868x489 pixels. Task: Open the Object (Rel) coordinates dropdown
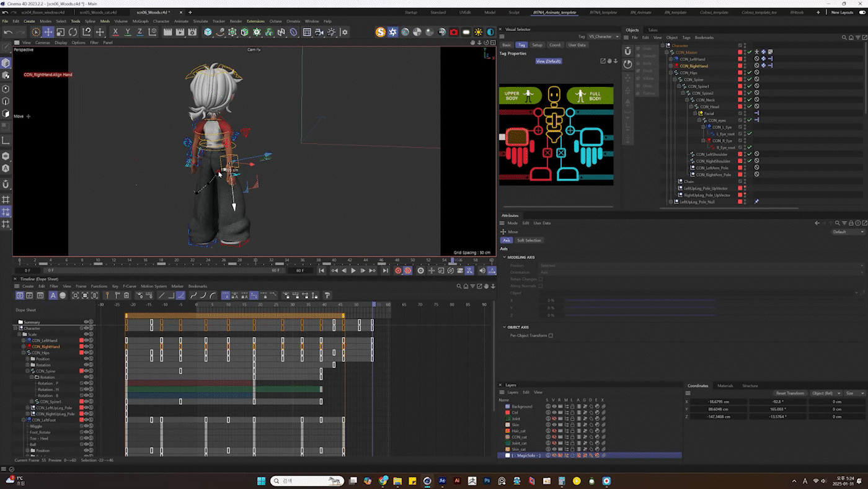pos(826,393)
